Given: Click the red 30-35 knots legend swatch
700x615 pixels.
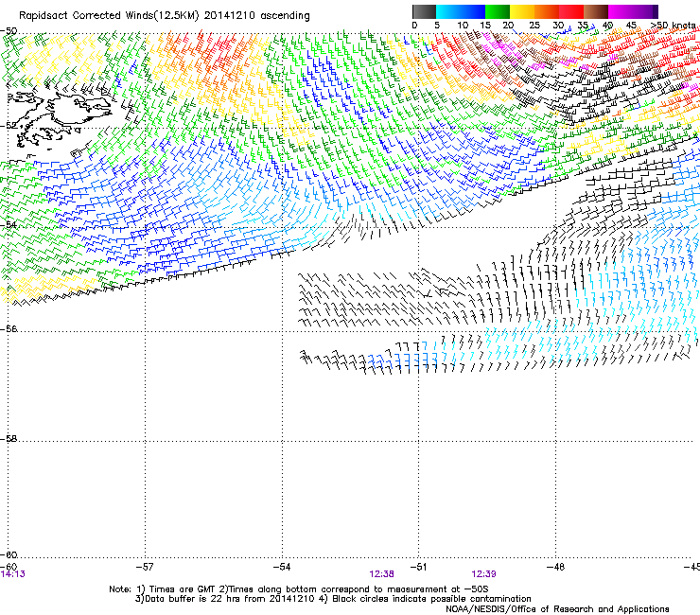Looking at the screenshot, I should coord(571,11).
